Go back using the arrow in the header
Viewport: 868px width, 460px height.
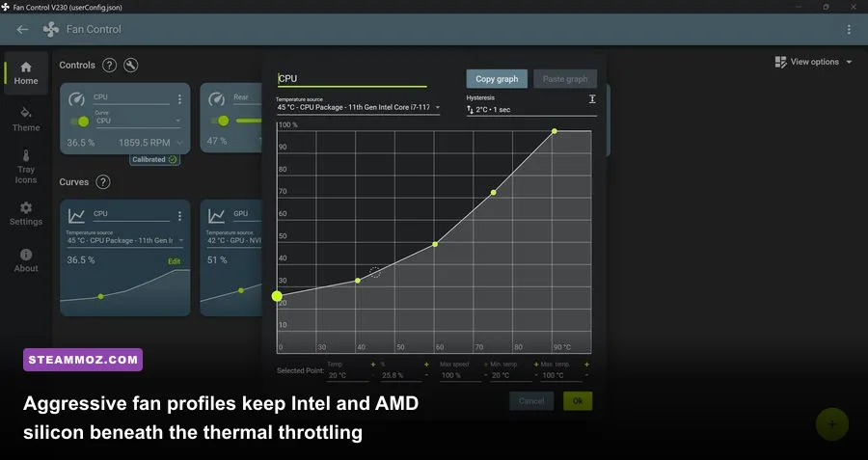click(x=22, y=29)
